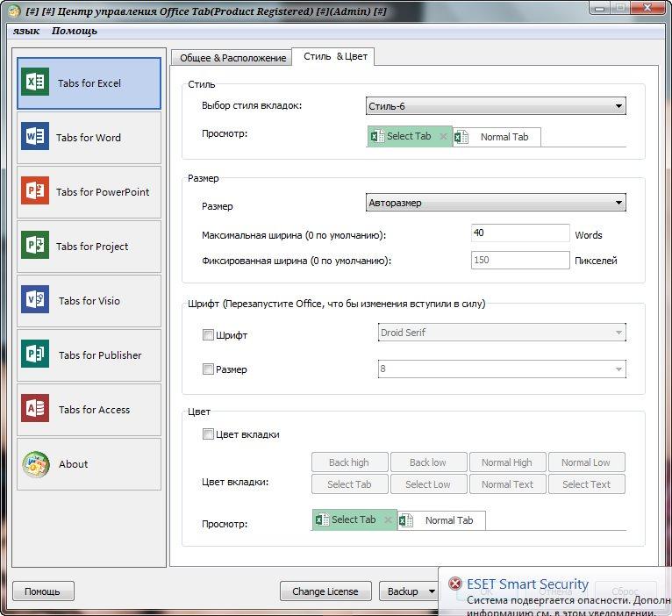The image size is (672, 616).
Task: Click the Normal High color button
Action: click(x=507, y=462)
